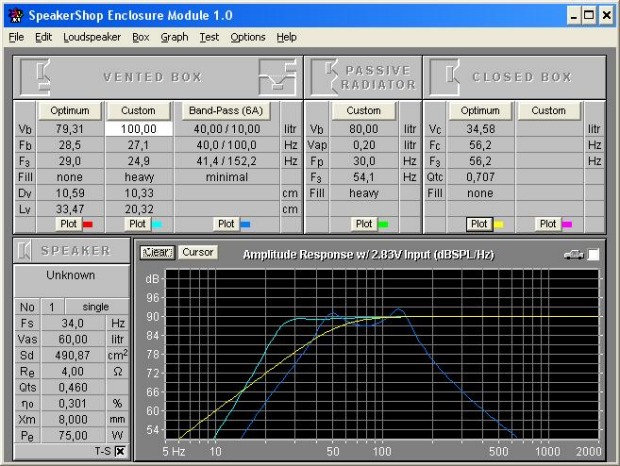Click the Custom Fill value 'heavy' in vented box
The image size is (620, 466).
coord(139,177)
